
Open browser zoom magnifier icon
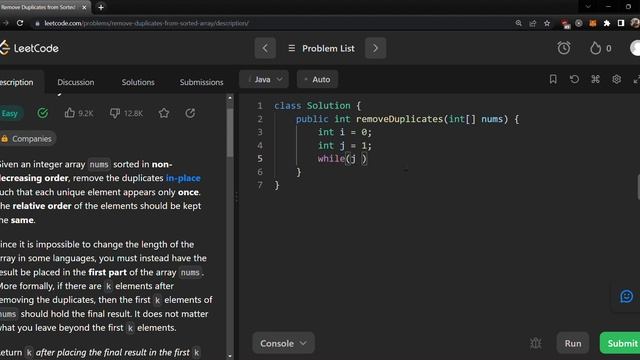[x=518, y=23]
